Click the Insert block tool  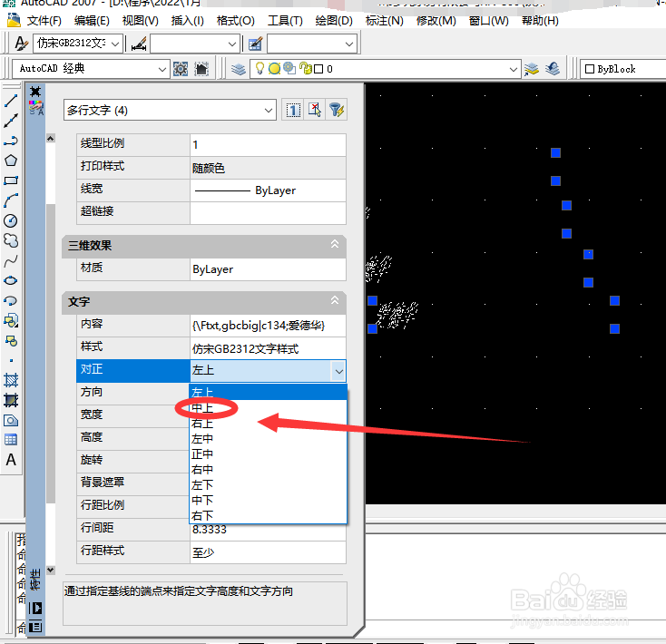(x=11, y=320)
